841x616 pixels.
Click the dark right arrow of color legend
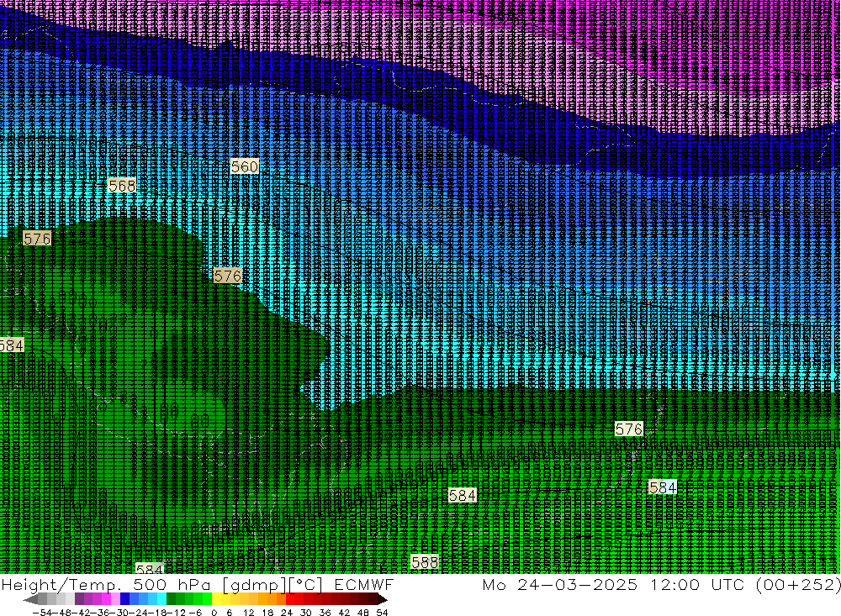pos(382,599)
